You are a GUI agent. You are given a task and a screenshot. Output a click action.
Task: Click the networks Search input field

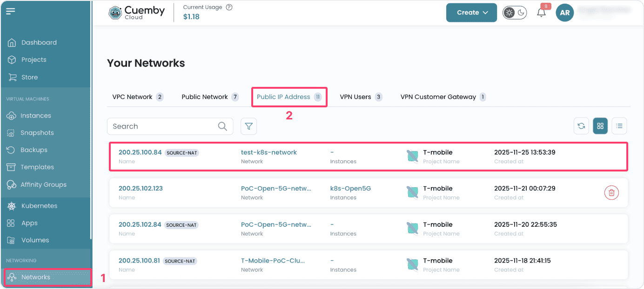(x=163, y=126)
